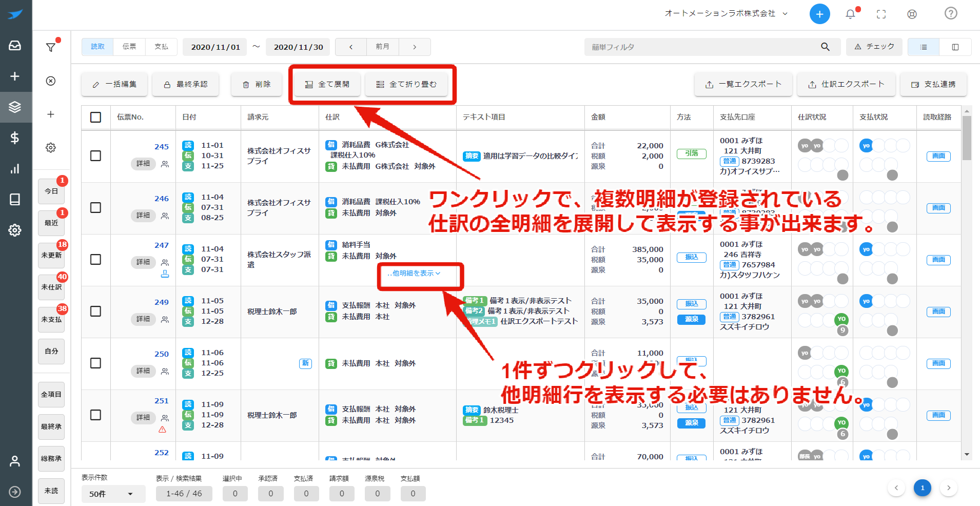
Task: Click the small gear icon in filter column
Action: coord(51,147)
